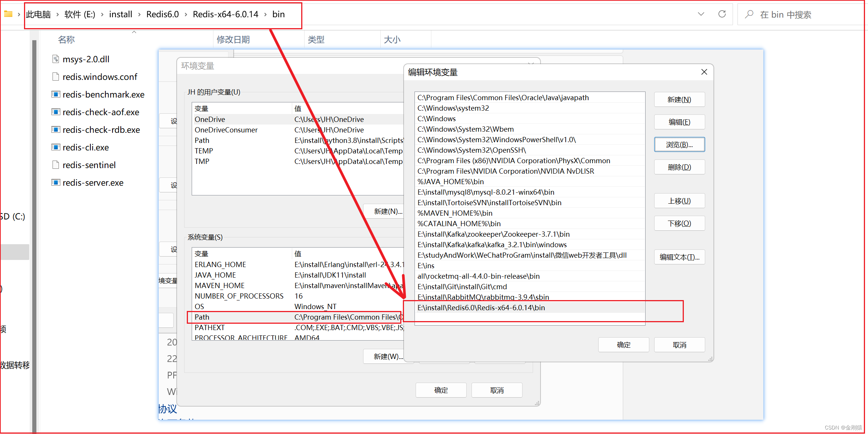Select the ERLANG_HOME system variable row
The height and width of the screenshot is (434, 868).
click(x=298, y=264)
